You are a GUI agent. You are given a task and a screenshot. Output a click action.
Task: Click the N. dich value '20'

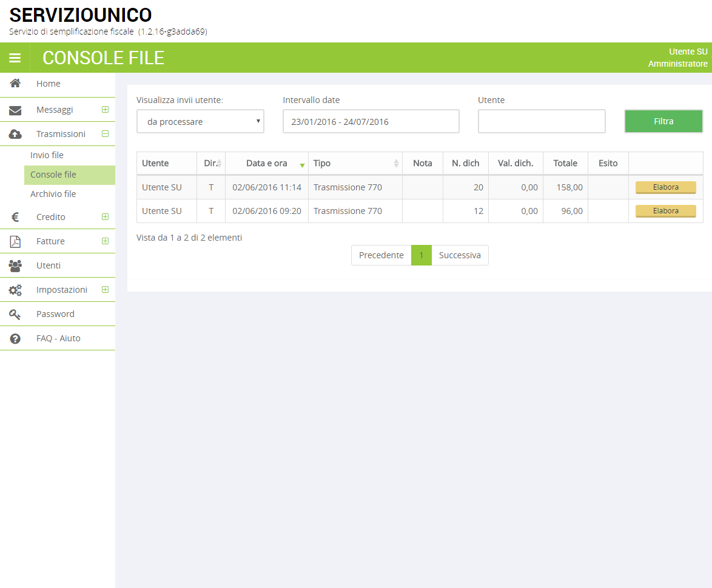click(x=479, y=187)
